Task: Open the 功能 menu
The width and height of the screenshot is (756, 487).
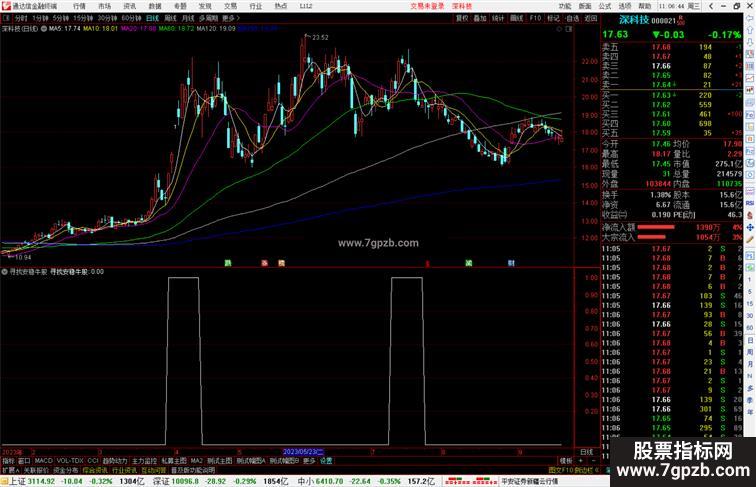Action: click(565, 6)
